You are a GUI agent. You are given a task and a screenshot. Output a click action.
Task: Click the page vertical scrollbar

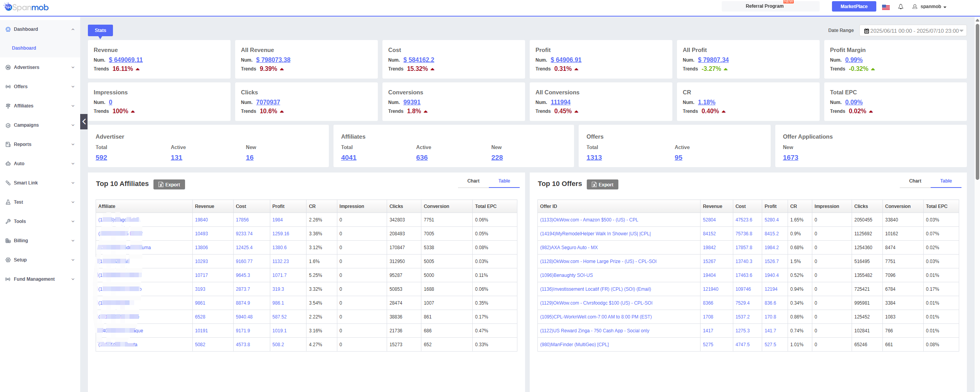coord(977,102)
